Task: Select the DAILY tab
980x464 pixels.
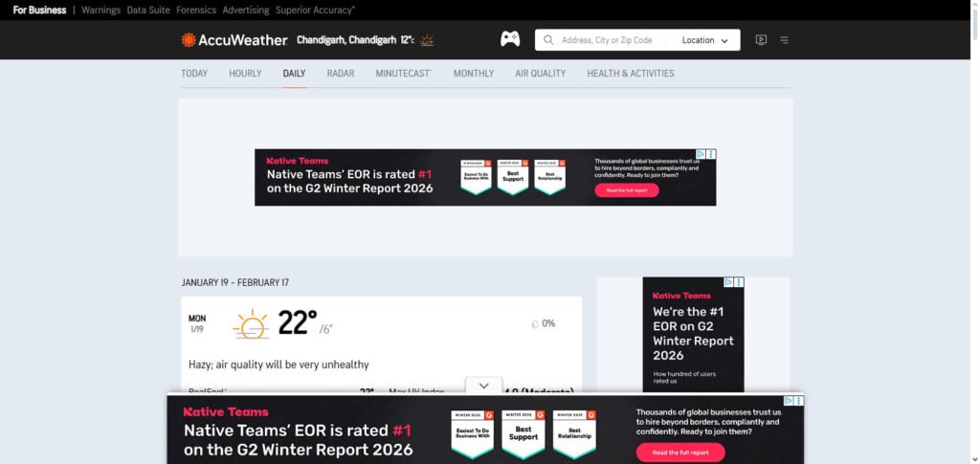Action: tap(295, 74)
